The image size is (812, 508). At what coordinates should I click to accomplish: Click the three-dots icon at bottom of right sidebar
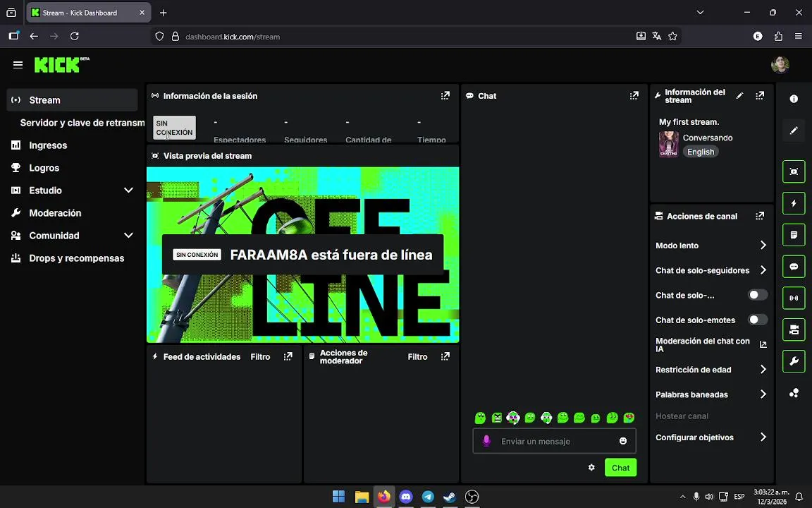tap(794, 394)
